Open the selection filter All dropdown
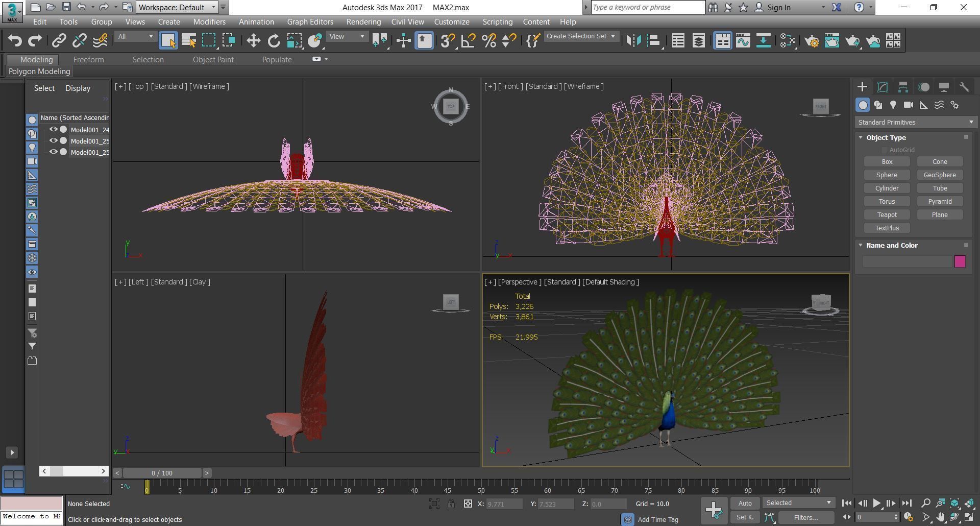Viewport: 980px width, 526px height. (x=135, y=36)
